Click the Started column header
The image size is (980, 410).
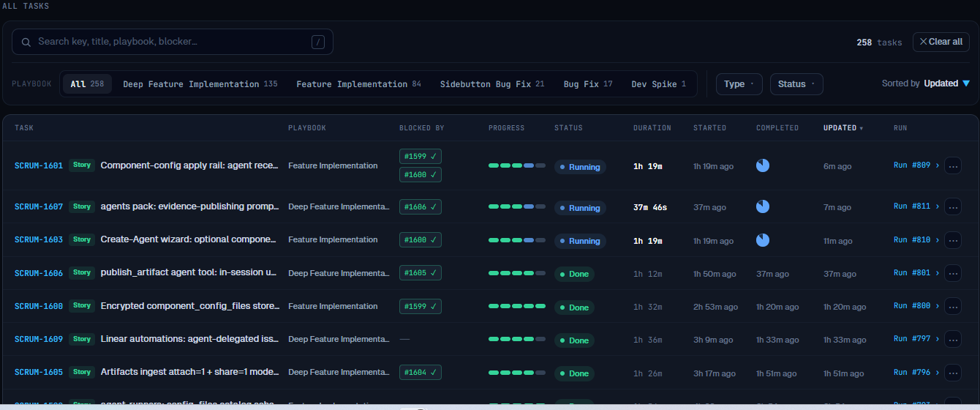(x=710, y=128)
